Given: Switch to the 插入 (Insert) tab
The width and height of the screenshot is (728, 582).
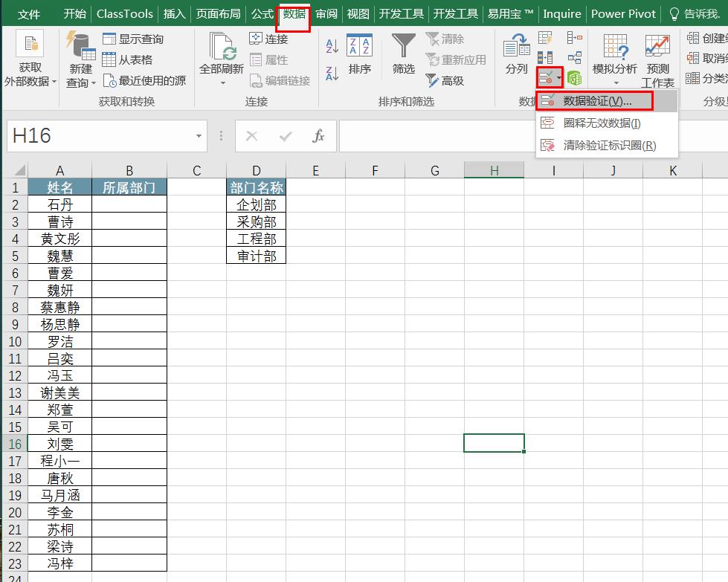Looking at the screenshot, I should click(x=175, y=14).
